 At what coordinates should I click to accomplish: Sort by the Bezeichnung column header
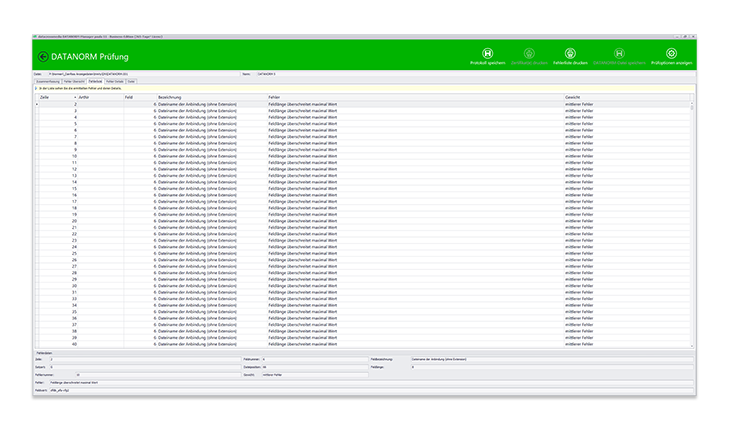[212, 97]
